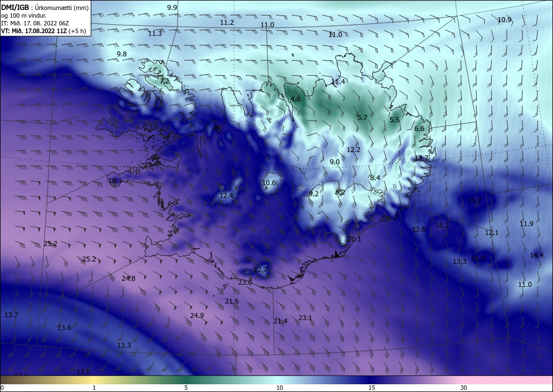Click the 12.7 value label
This screenshot has width=553, height=392.
[260, 270]
